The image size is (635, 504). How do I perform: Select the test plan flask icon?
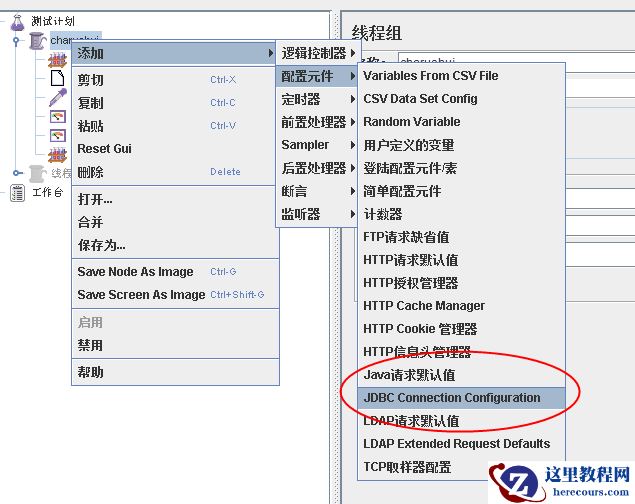[x=17, y=22]
